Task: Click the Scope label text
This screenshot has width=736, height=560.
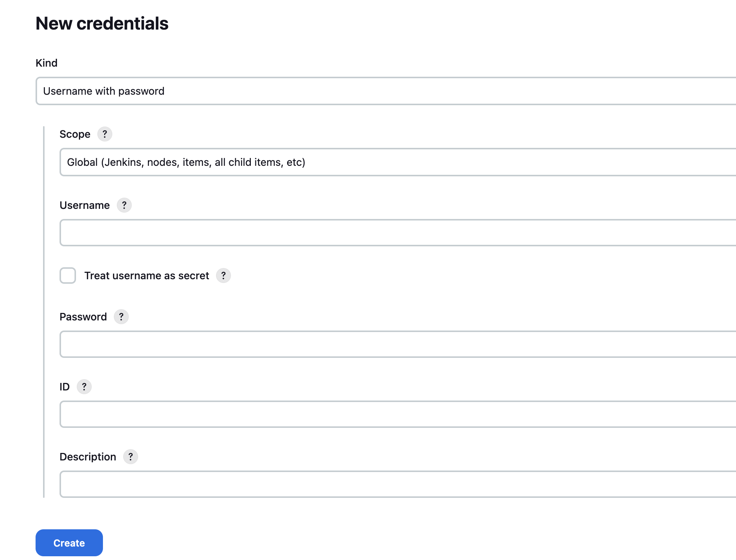Action: point(75,134)
